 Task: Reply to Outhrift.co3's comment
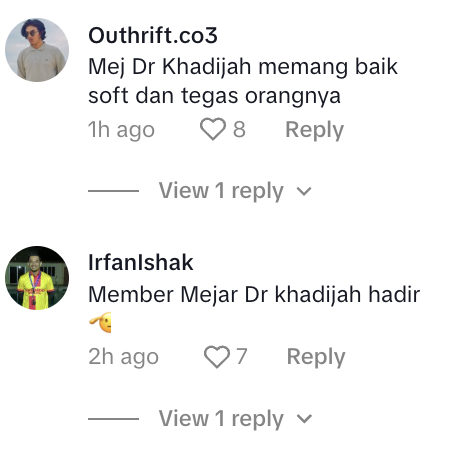pos(314,130)
